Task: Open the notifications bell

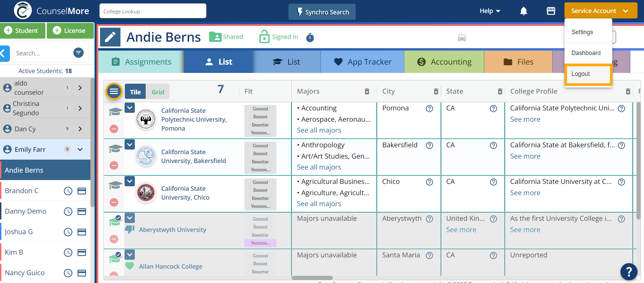Action: (x=524, y=11)
